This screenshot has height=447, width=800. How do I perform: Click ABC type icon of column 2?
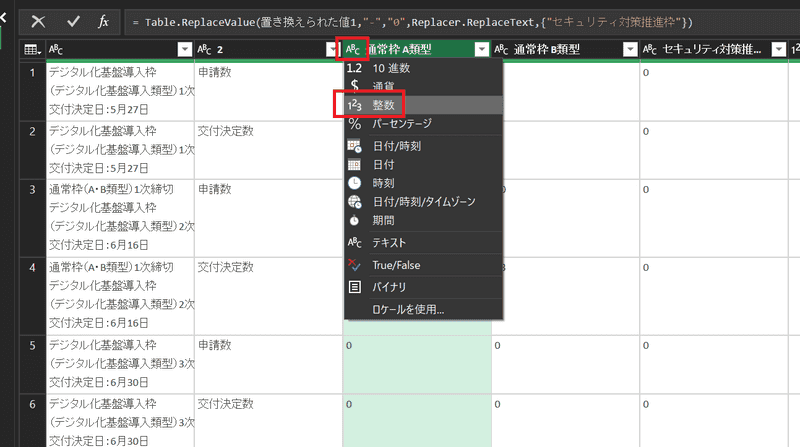pyautogui.click(x=204, y=49)
